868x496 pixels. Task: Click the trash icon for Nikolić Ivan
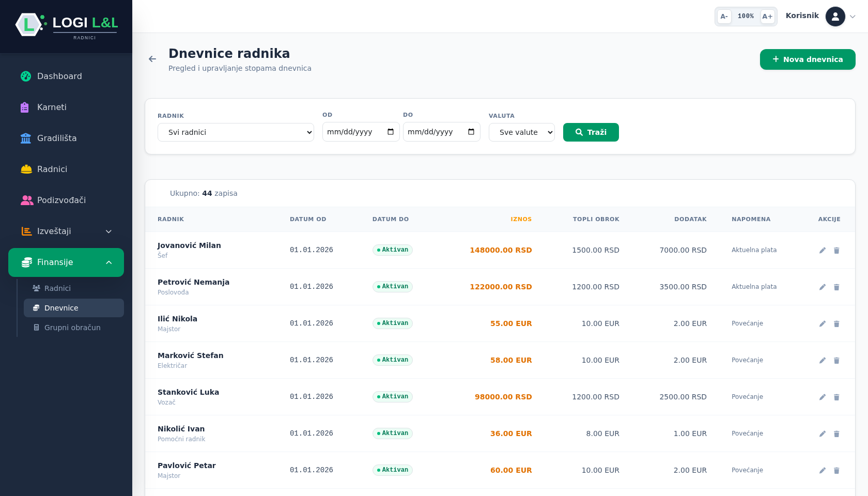pos(836,434)
